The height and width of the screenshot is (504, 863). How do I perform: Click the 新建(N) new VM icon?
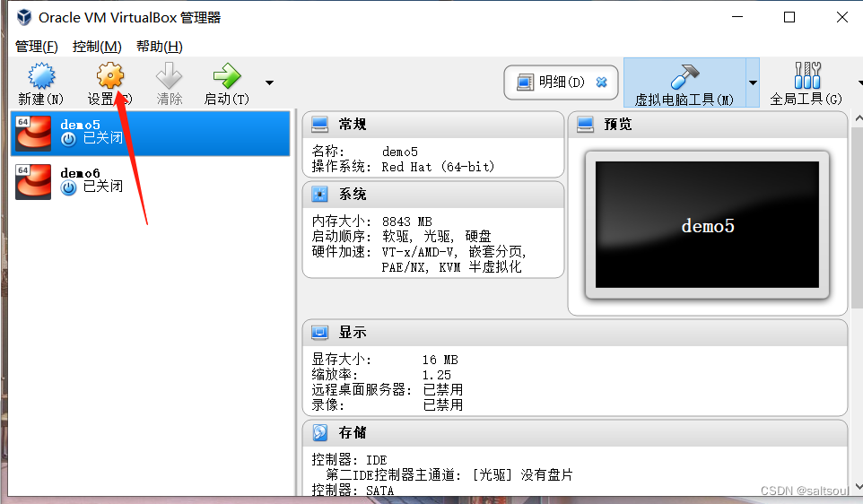tap(41, 76)
